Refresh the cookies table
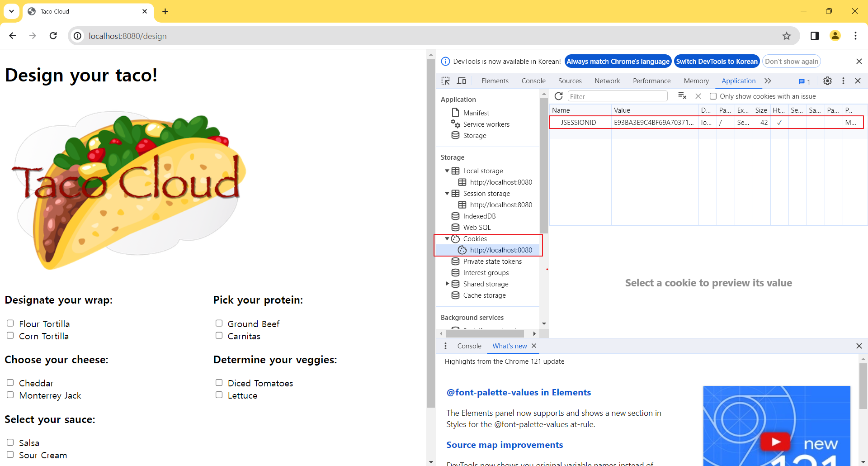868x466 pixels. click(x=559, y=96)
